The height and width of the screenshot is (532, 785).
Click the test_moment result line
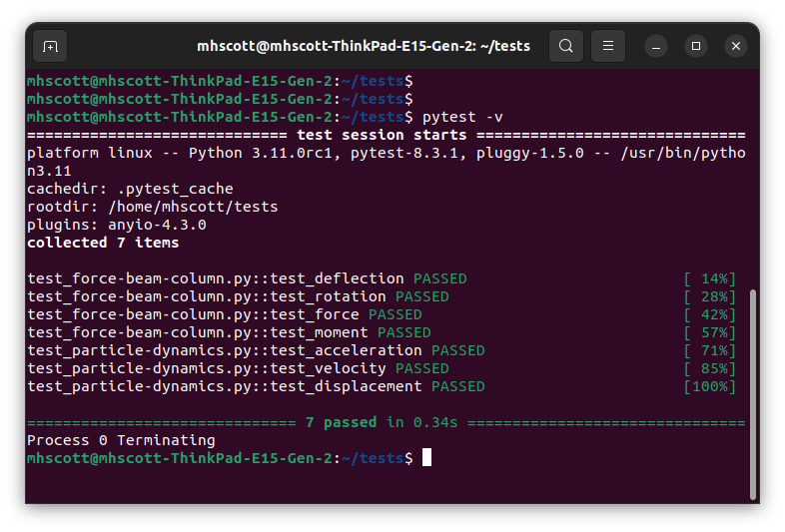(x=229, y=332)
